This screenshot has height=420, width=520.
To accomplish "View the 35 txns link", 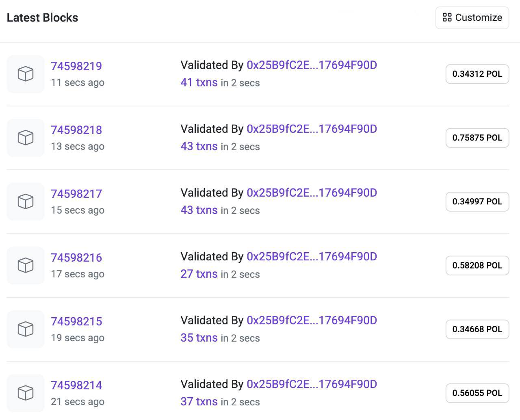I will (x=199, y=338).
